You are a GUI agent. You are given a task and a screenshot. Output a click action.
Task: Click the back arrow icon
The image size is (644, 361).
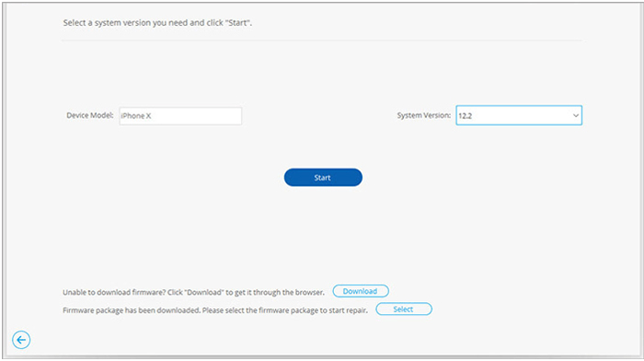coord(21,340)
